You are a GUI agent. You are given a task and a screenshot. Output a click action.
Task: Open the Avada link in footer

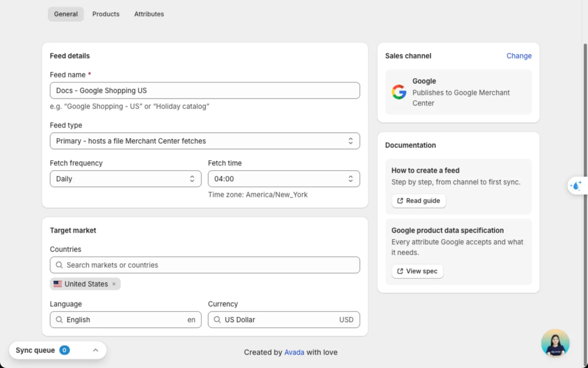[x=294, y=352]
